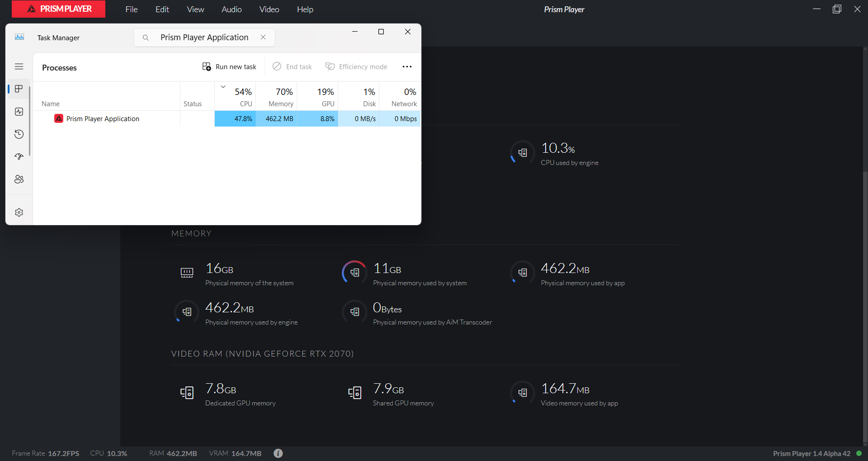Click the Task Manager sidebar scrollbar

tap(30, 121)
